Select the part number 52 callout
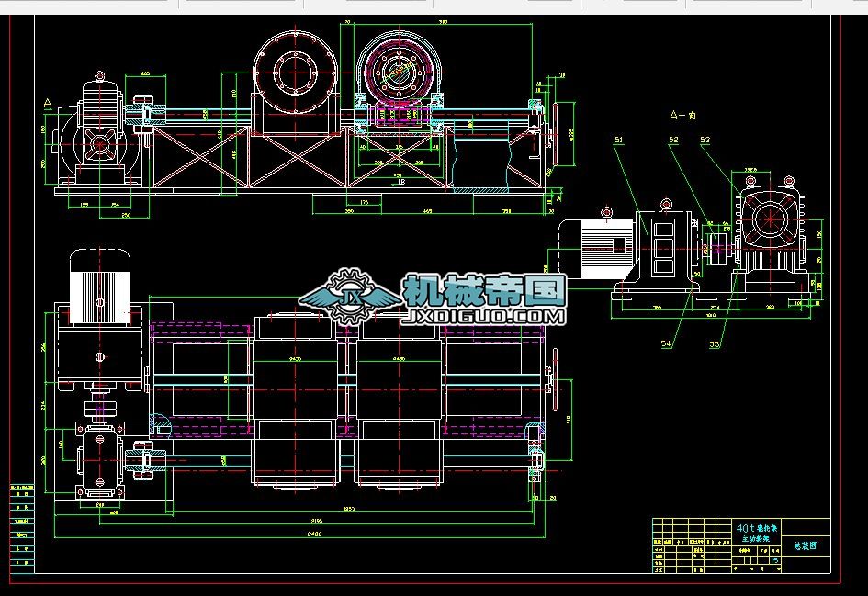This screenshot has height=596, width=868. point(673,140)
